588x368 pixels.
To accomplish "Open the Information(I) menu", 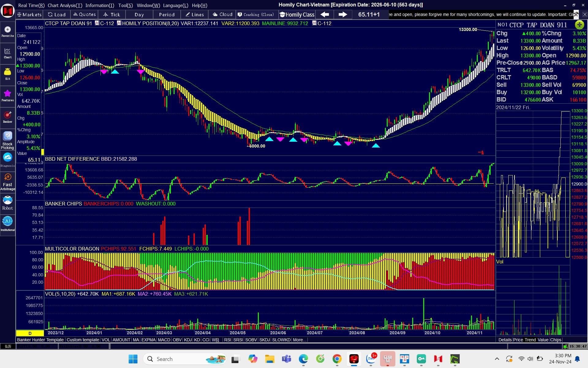I will [100, 5].
